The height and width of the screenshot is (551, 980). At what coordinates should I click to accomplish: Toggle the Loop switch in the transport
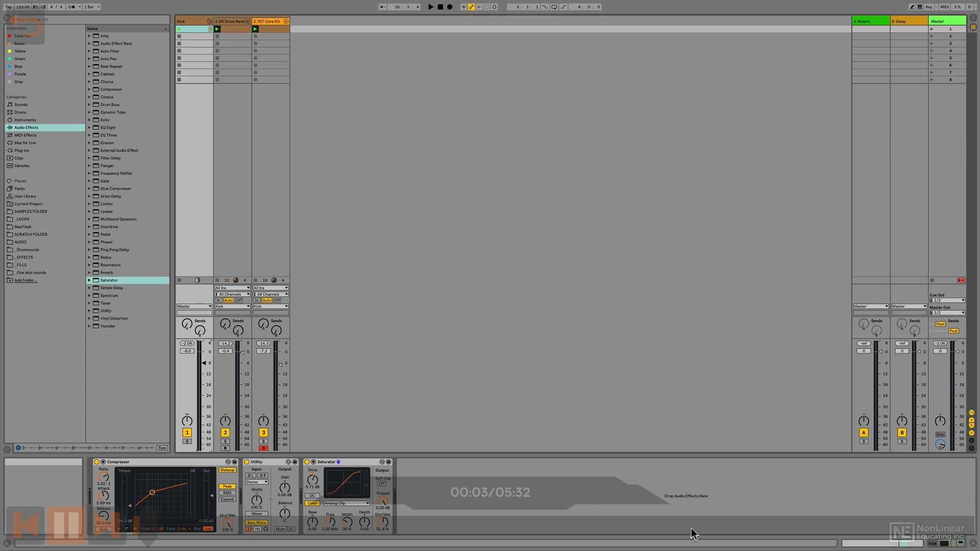click(x=554, y=7)
